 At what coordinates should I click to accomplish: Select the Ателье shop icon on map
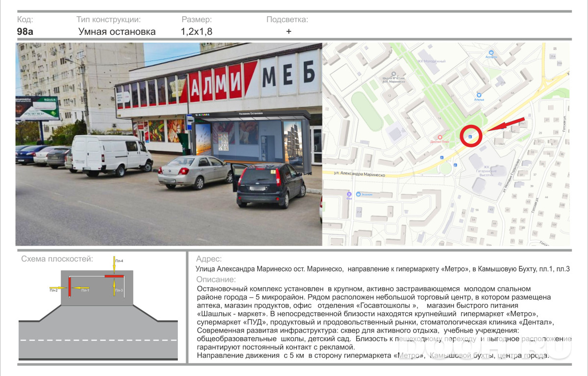coord(479,95)
